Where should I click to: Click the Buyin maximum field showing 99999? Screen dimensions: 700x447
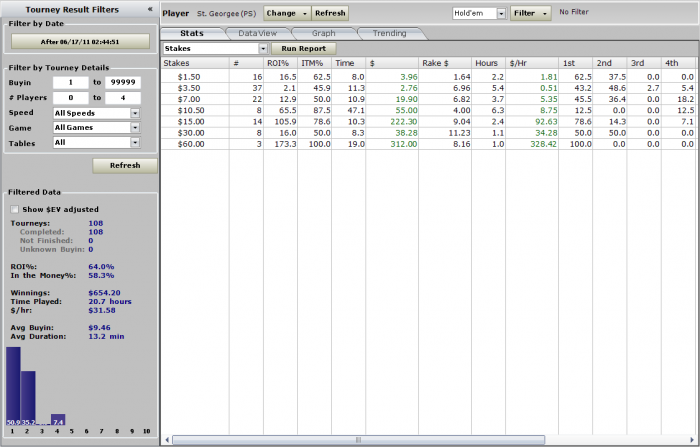point(123,83)
